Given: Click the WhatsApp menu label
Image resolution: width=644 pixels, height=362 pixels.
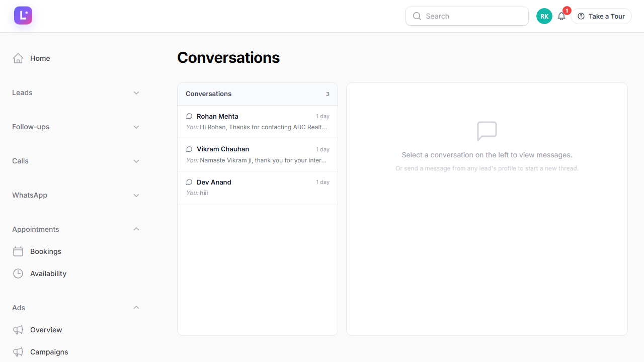Looking at the screenshot, I should pyautogui.click(x=30, y=195).
